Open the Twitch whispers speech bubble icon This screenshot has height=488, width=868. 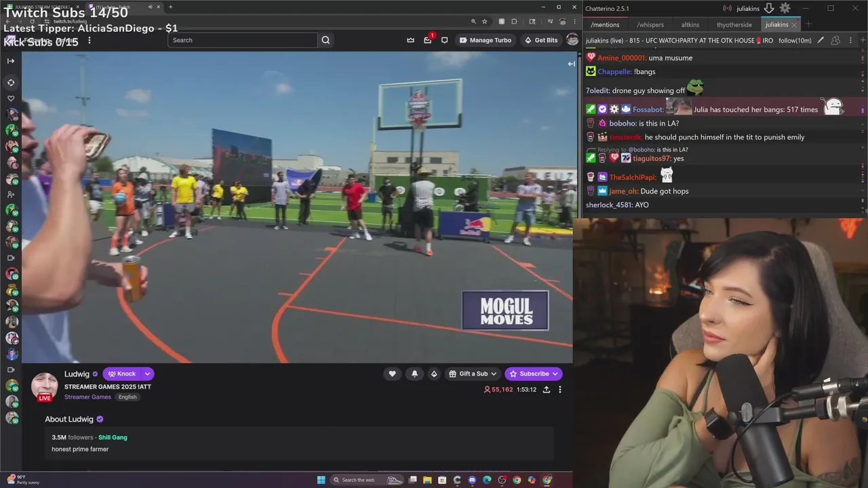click(x=444, y=40)
